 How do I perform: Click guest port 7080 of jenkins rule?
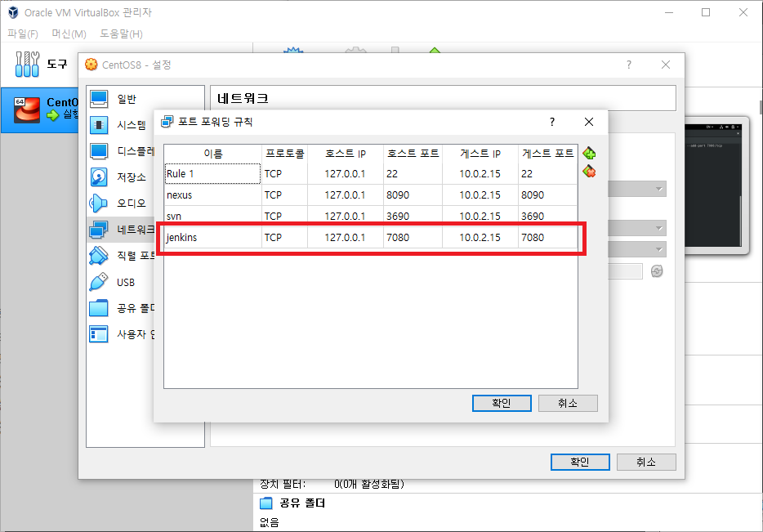point(548,238)
